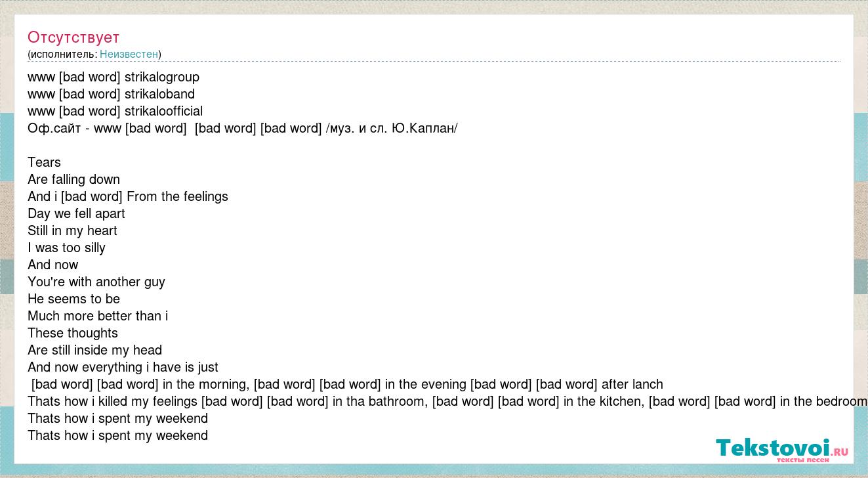Click the lyric line 'Still in my heart'
The image size is (868, 478).
pyautogui.click(x=72, y=230)
